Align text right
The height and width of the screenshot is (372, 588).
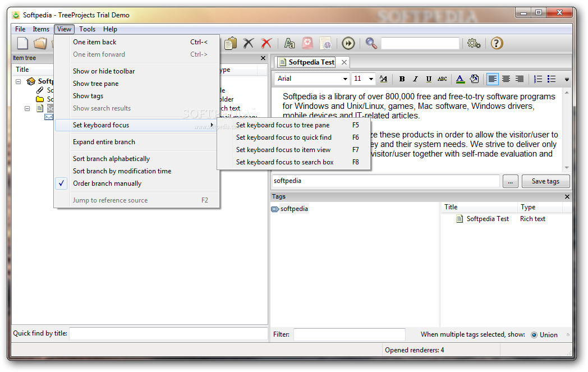tap(520, 79)
